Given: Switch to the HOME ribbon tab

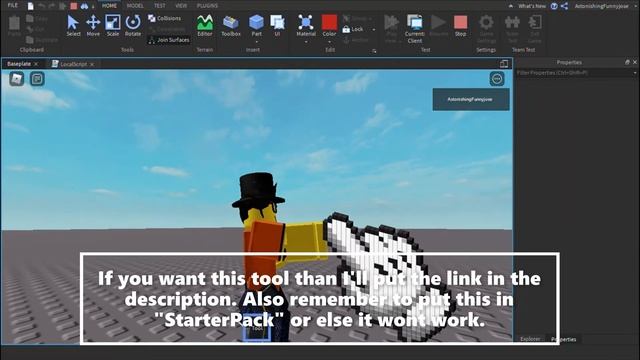Looking at the screenshot, I should click(109, 6).
